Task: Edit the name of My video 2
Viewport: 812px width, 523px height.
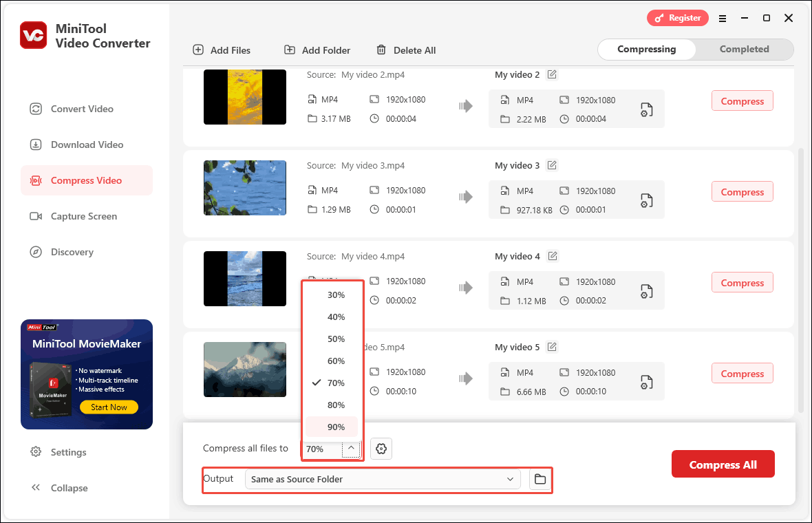Action: point(552,74)
